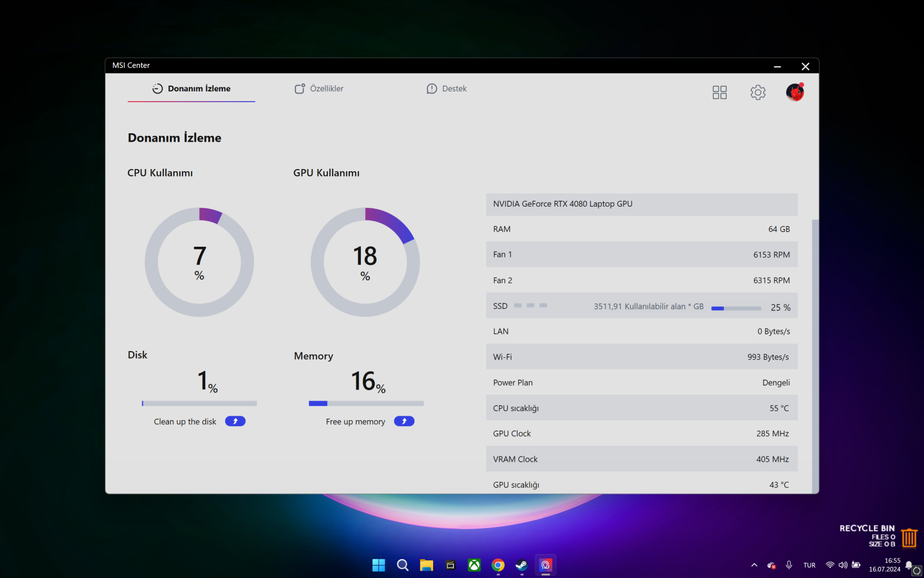This screenshot has width=924, height=578.
Task: Open the Xbox app from the taskbar
Action: coord(474,565)
